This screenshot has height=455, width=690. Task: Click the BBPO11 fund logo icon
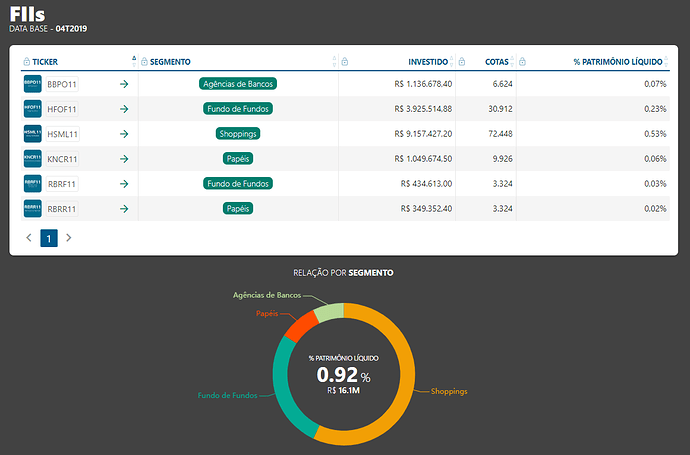33,84
